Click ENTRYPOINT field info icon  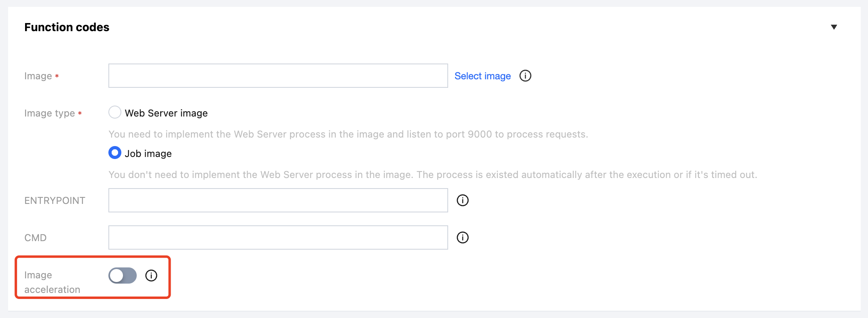[x=462, y=200]
